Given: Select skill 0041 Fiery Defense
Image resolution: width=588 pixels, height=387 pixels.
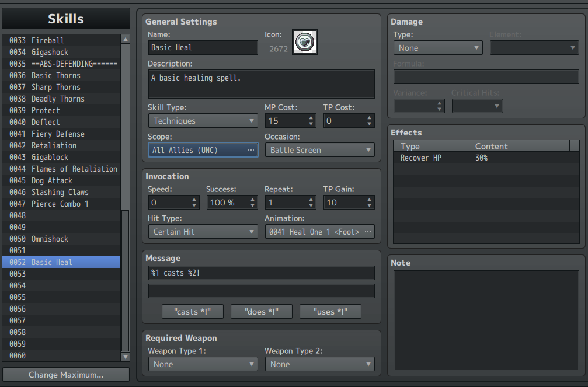Looking at the screenshot, I should pos(61,134).
